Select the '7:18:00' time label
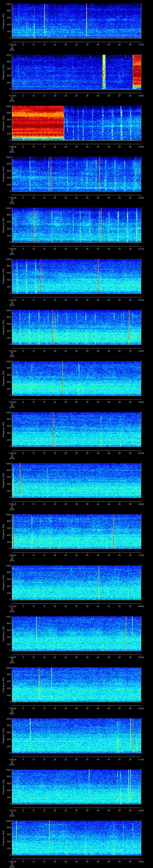Screen dimensions: 153x868 (12, 147)
